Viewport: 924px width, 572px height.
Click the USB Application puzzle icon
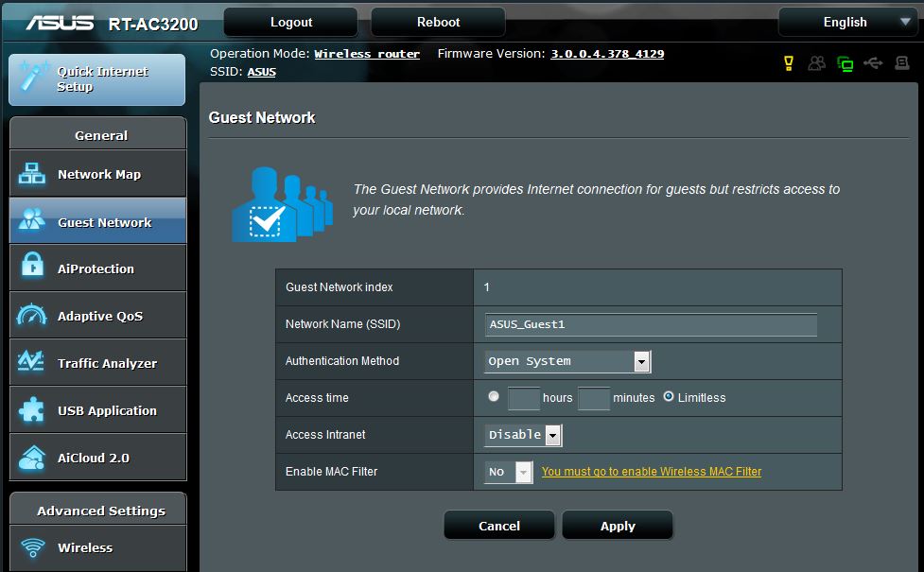[x=31, y=409]
